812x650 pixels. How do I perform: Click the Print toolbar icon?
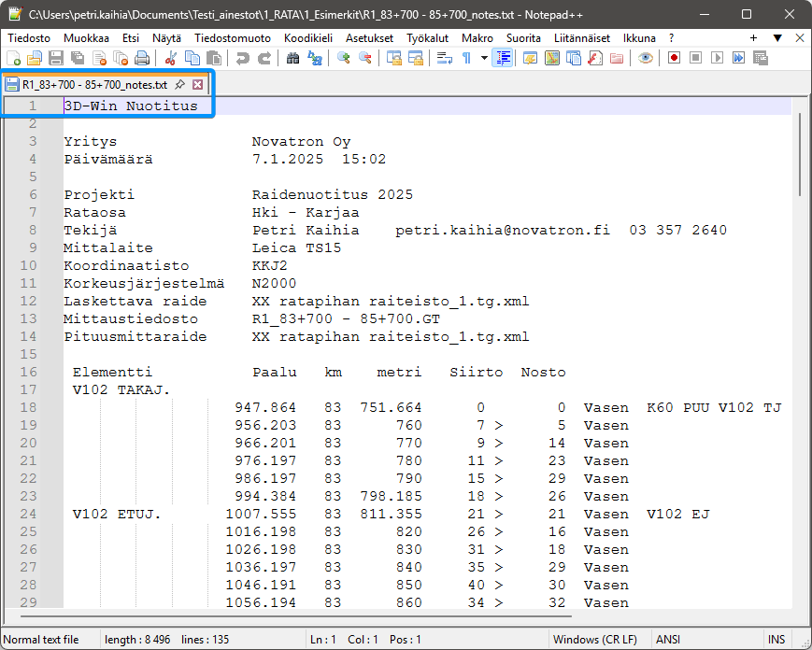[142, 58]
